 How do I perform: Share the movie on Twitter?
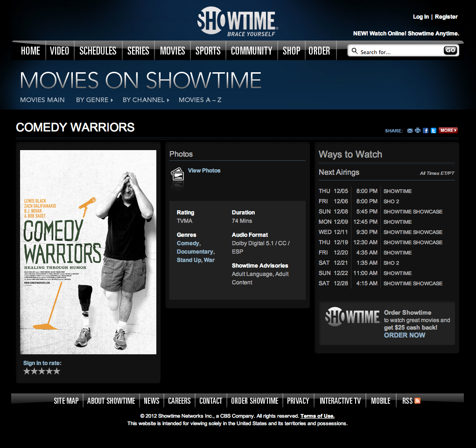[434, 131]
